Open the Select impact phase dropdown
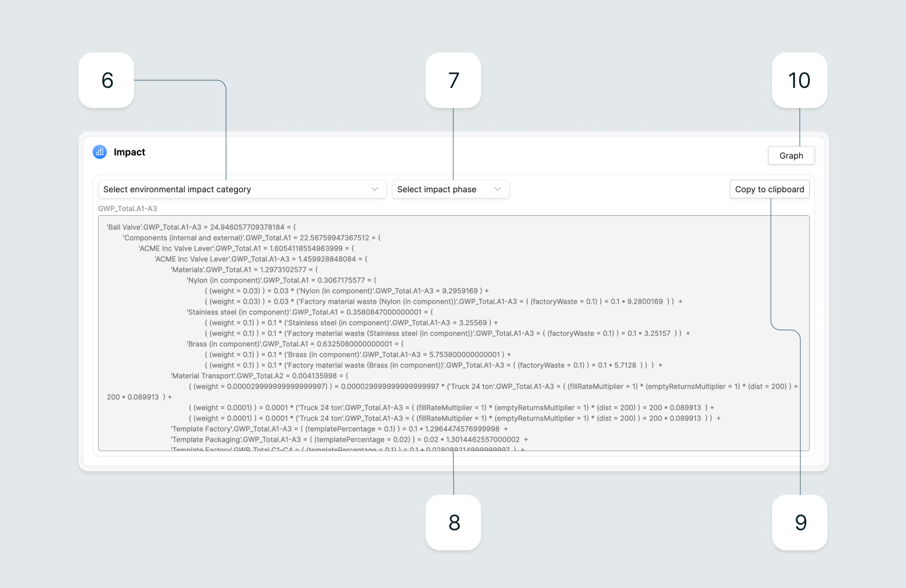The image size is (906, 588). [450, 189]
